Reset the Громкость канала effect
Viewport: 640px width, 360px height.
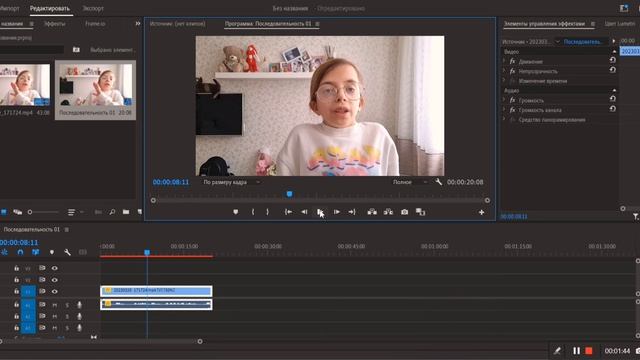pos(612,109)
